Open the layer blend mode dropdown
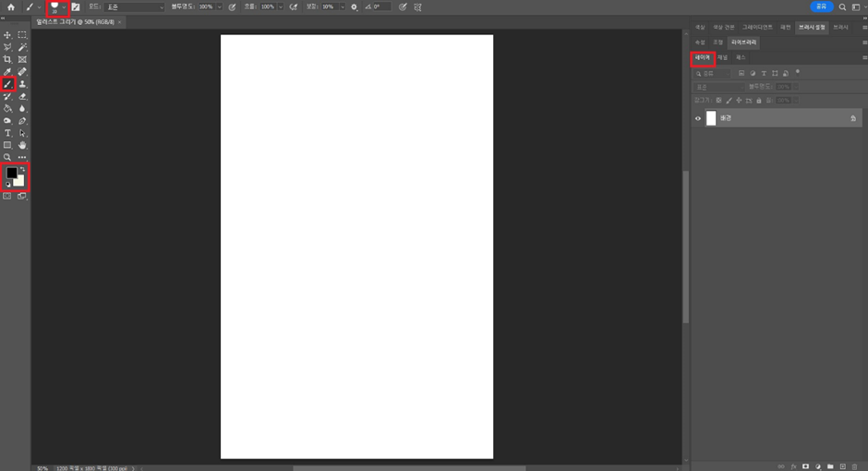Viewport: 868px width, 471px height. point(719,87)
